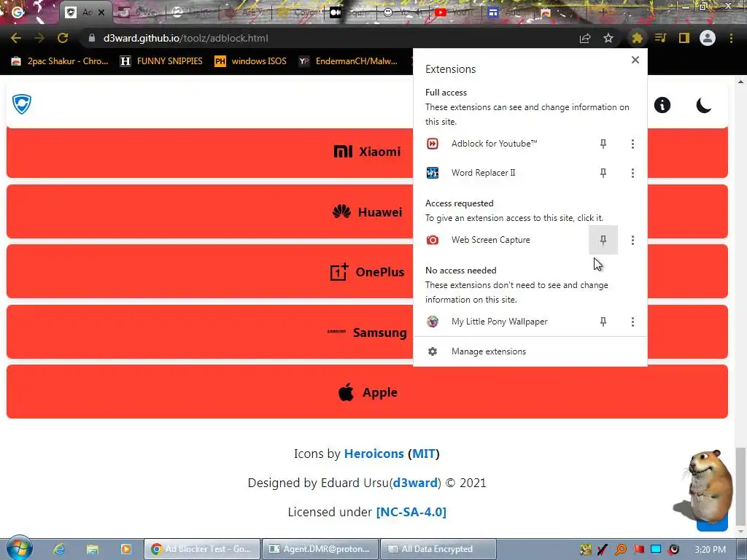Switch to Agent.DMR@proton taskbar window
This screenshot has height=560, width=747.
pyautogui.click(x=320, y=549)
